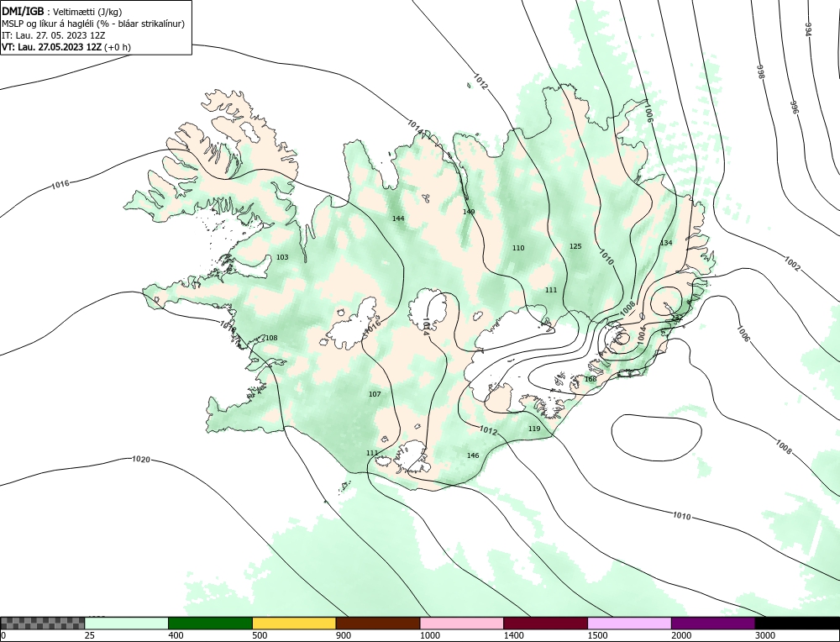The image size is (840, 642).
Task: Click the yellow 500–900 legend swatch
Action: 294,624
